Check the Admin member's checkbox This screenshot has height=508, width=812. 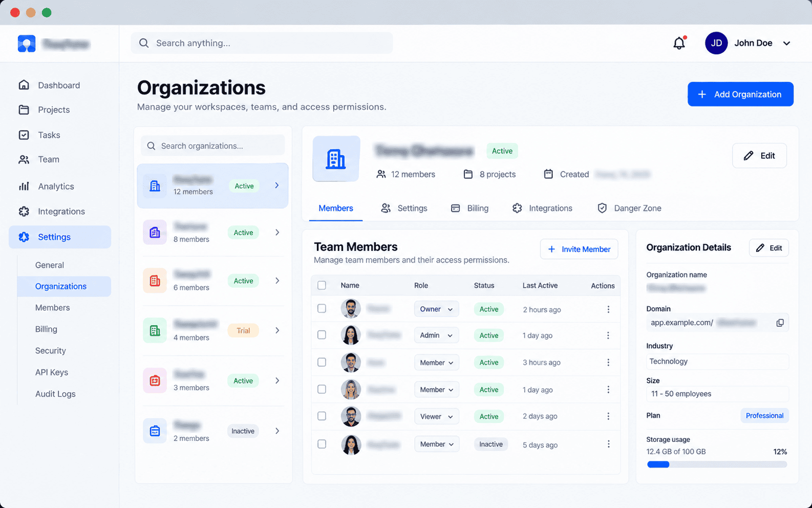[322, 335]
